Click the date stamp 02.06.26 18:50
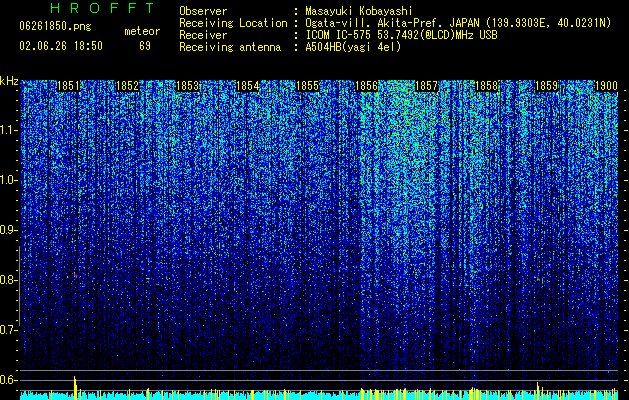Image resolution: width=629 pixels, height=400 pixels. point(61,46)
